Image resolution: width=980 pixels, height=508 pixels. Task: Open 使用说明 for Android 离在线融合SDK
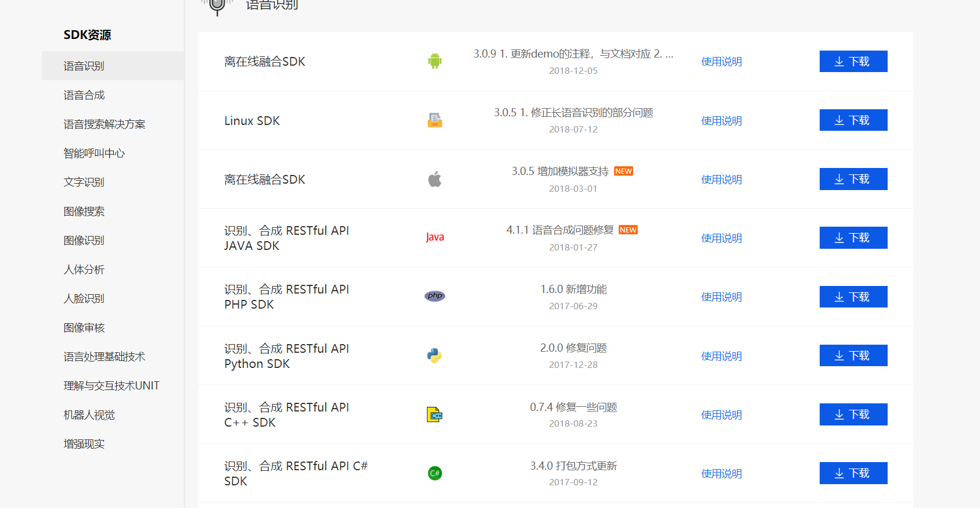[721, 62]
